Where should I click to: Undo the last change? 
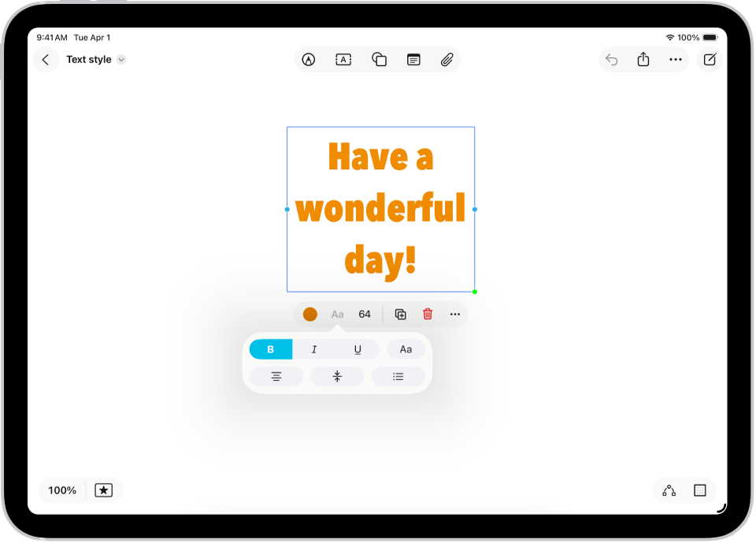pyautogui.click(x=612, y=59)
